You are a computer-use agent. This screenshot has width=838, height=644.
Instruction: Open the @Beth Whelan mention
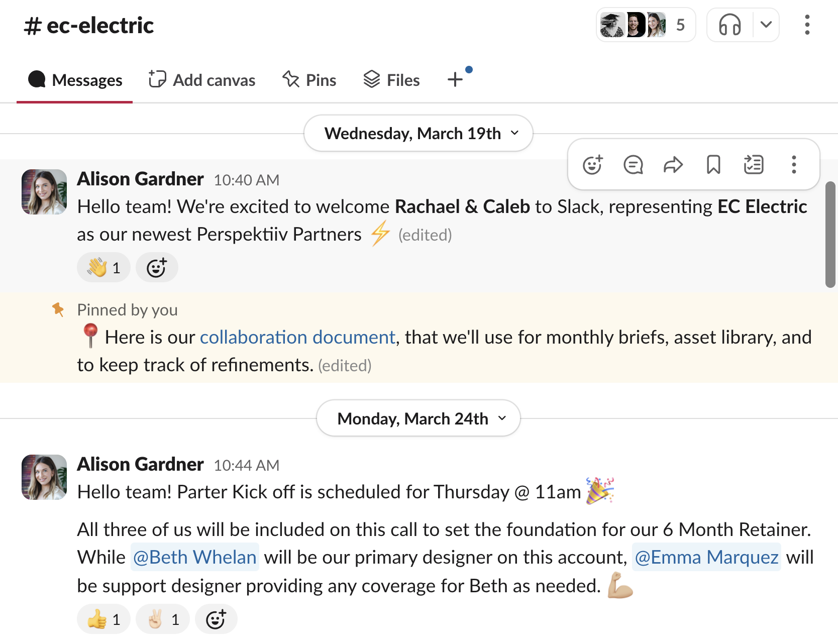click(x=195, y=557)
